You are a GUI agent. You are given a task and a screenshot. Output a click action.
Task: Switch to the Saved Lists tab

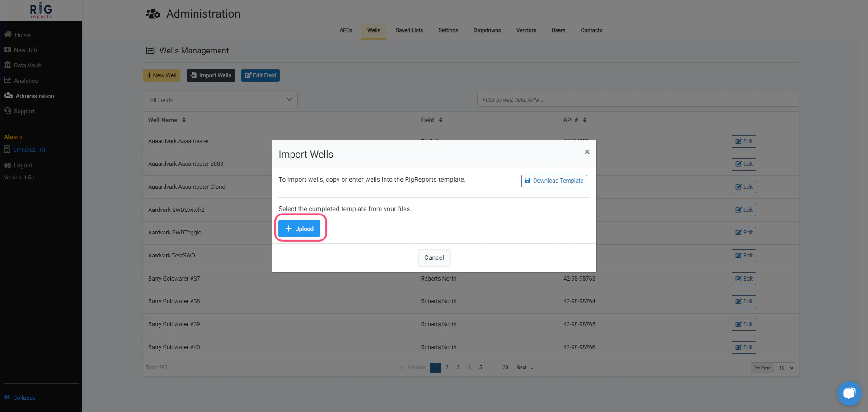[x=409, y=30]
